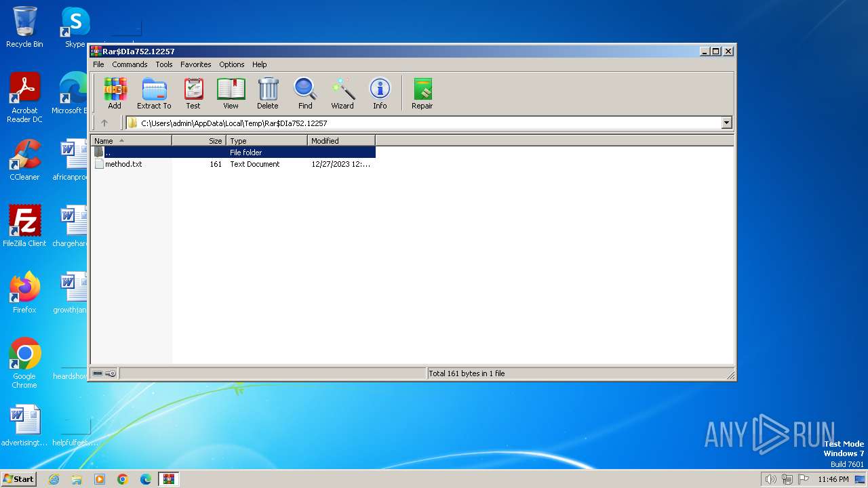
Task: Click the Extract To toolbar icon
Action: tap(154, 93)
